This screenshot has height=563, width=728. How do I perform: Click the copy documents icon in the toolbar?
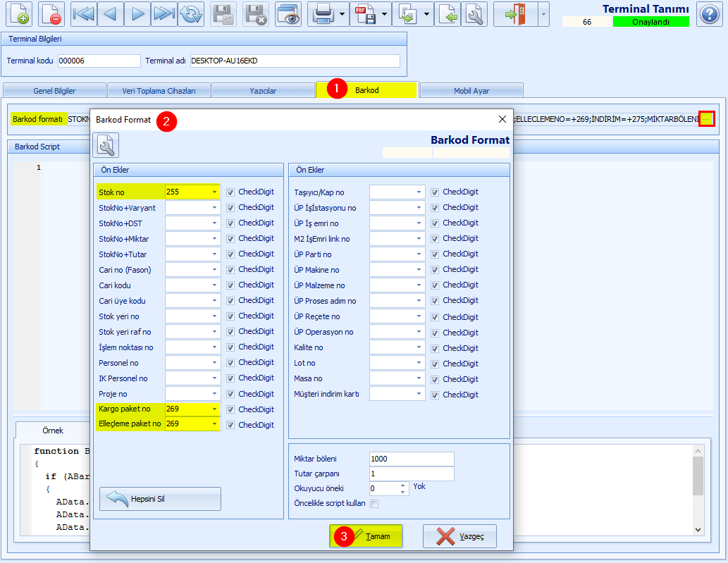(407, 14)
